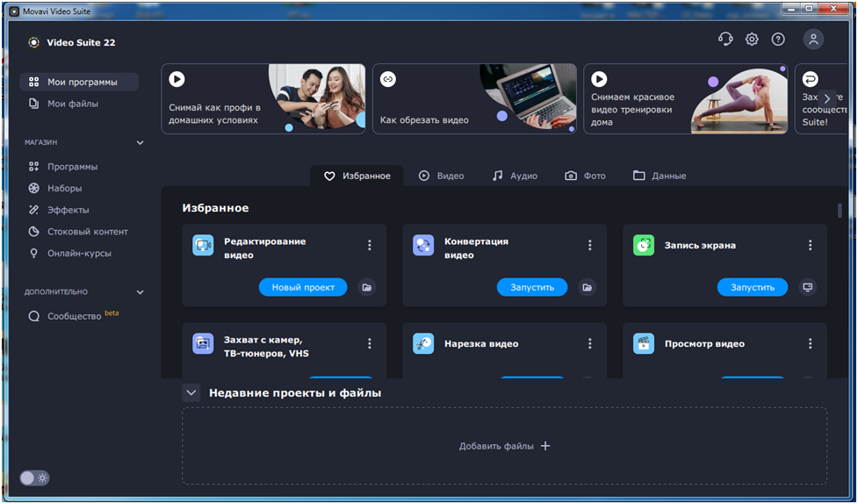The height and width of the screenshot is (504, 858).
Task: Open settings gear icon
Action: [x=752, y=39]
